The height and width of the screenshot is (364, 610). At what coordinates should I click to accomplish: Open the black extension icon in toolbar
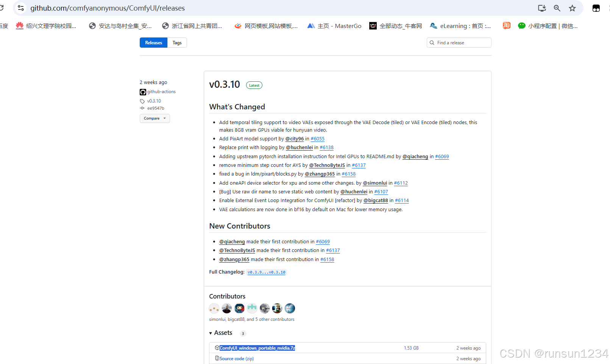tap(596, 8)
